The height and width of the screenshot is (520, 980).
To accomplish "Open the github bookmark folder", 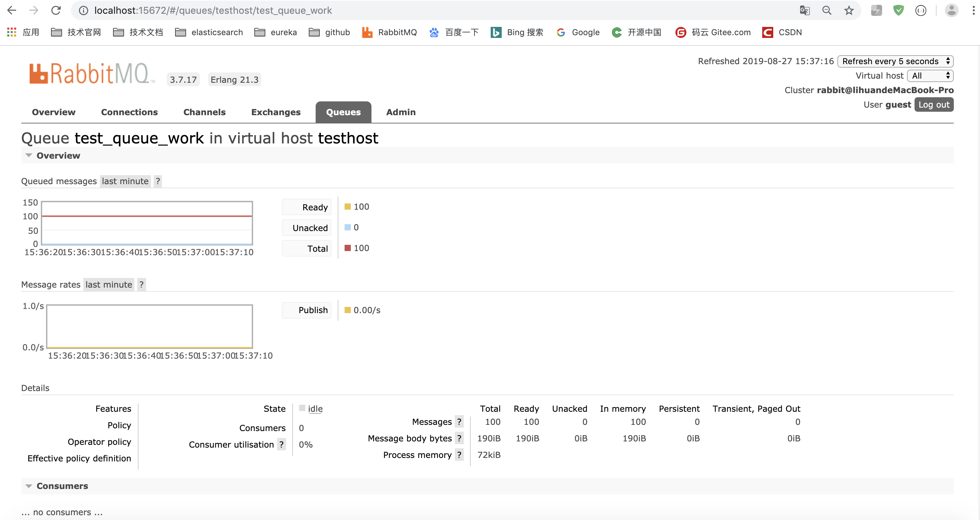I will click(x=329, y=32).
